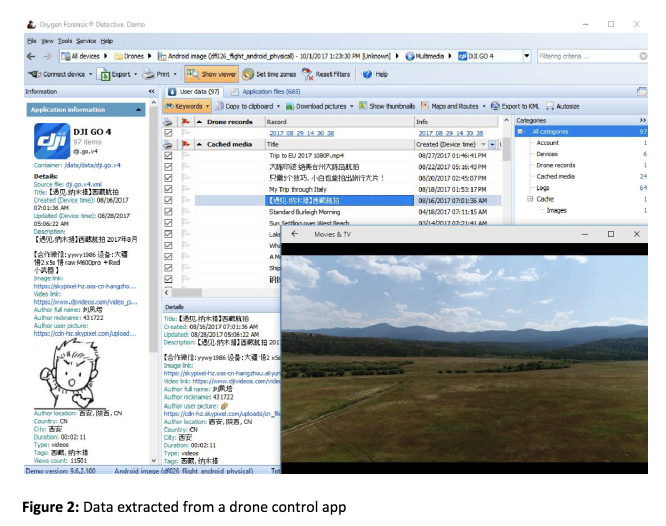Viewport: 666px width, 526px height.
Task: Click the Connect device icon
Action: pos(34,74)
